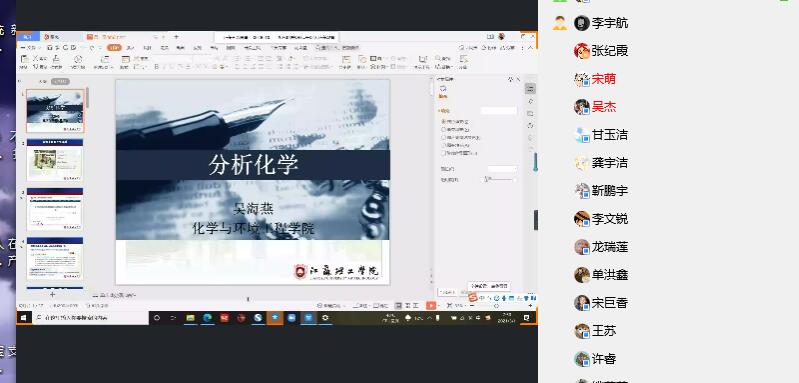Image resolution: width=799 pixels, height=383 pixels.
Task: Click the Windows taskbar search box
Action: [x=91, y=318]
